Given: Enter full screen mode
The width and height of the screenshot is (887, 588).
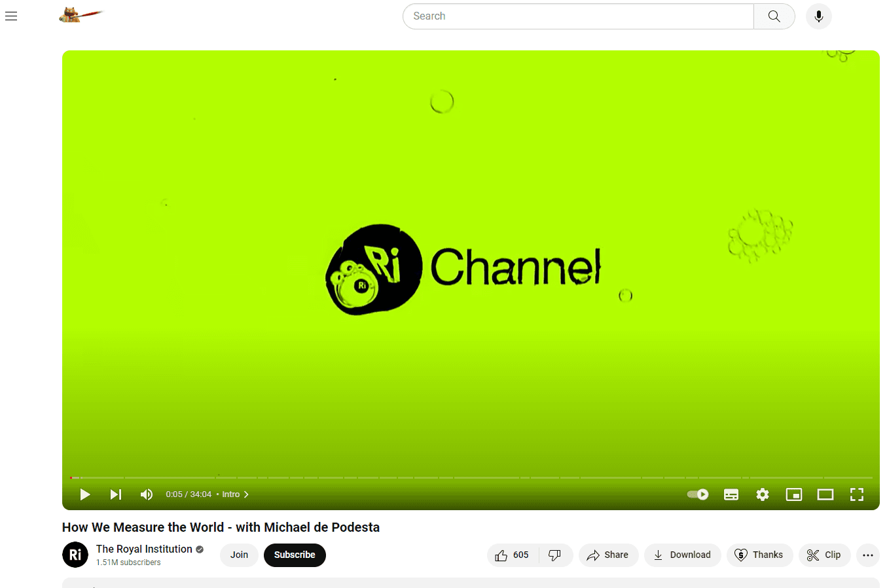Looking at the screenshot, I should 857,494.
